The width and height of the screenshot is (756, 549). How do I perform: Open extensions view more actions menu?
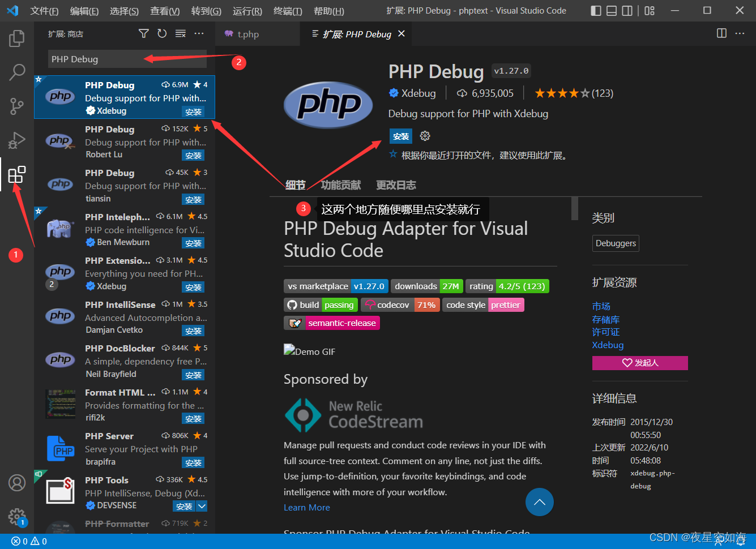coord(199,34)
